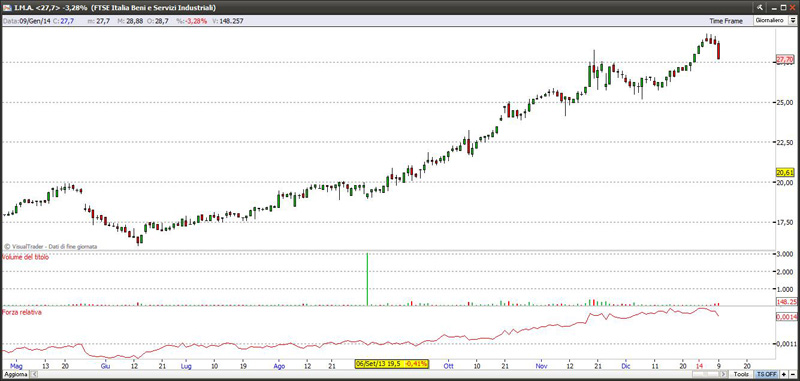Click the plus zoom-in button
This screenshot has width=800, height=381.
coord(784,374)
